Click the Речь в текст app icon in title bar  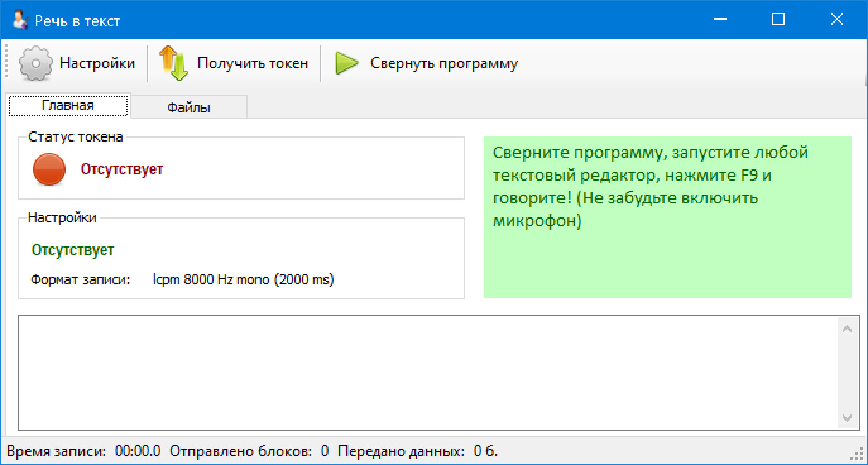click(x=20, y=20)
